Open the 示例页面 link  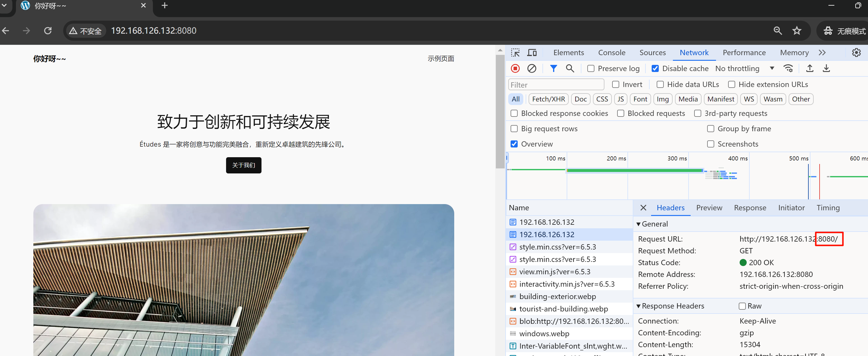coord(440,59)
